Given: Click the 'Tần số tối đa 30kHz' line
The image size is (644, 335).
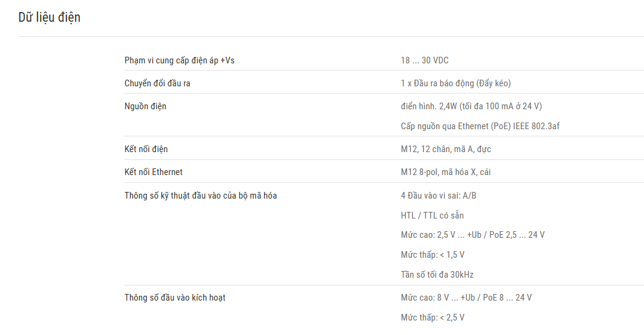Looking at the screenshot, I should [437, 275].
